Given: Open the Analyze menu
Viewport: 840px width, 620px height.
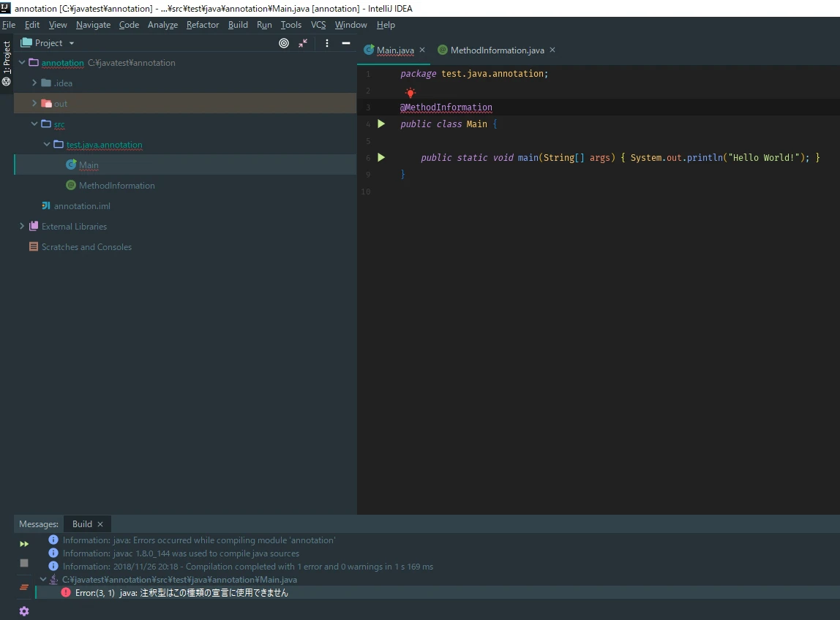Looking at the screenshot, I should coord(163,25).
